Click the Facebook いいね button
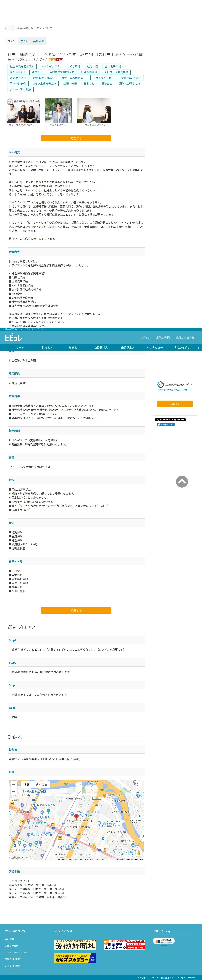Viewport: 202px width, 980px height. point(166,425)
